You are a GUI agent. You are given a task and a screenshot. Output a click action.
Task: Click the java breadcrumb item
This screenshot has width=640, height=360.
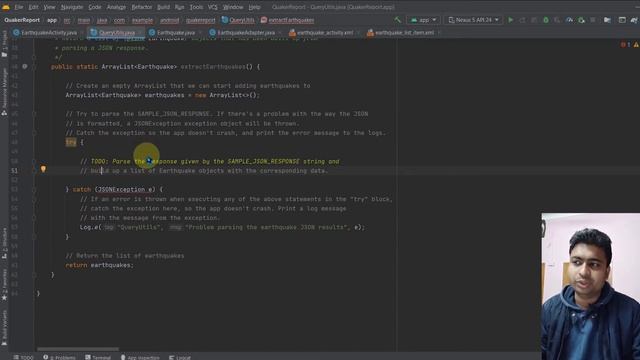(x=102, y=20)
